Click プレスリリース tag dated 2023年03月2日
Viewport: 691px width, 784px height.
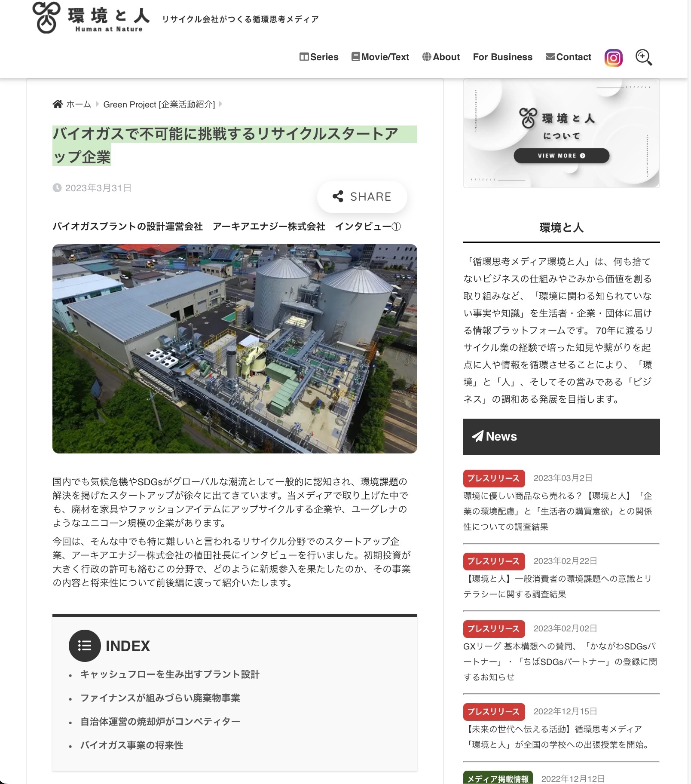(494, 478)
